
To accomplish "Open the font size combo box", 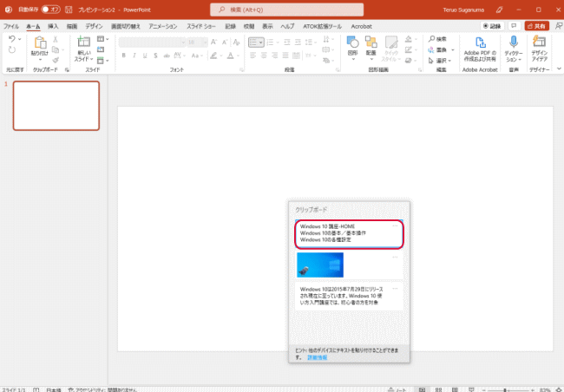I will coord(198,42).
